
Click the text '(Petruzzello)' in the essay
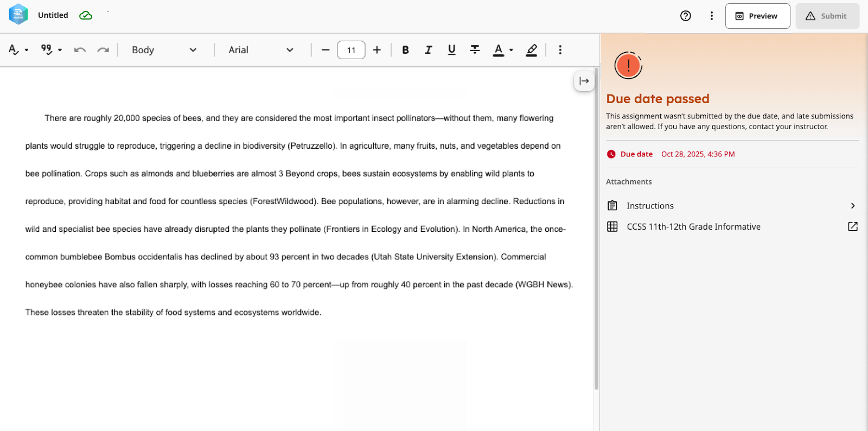(x=312, y=146)
